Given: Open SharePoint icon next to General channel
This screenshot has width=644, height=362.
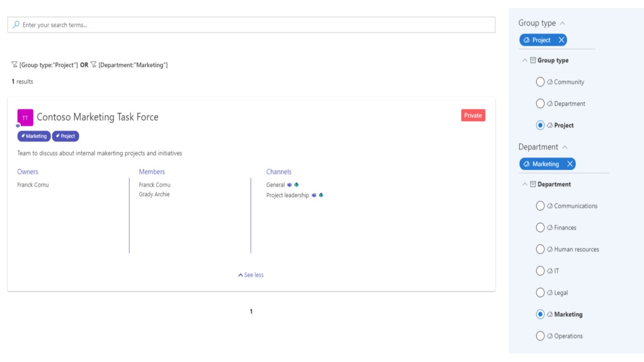Looking at the screenshot, I should tap(297, 185).
